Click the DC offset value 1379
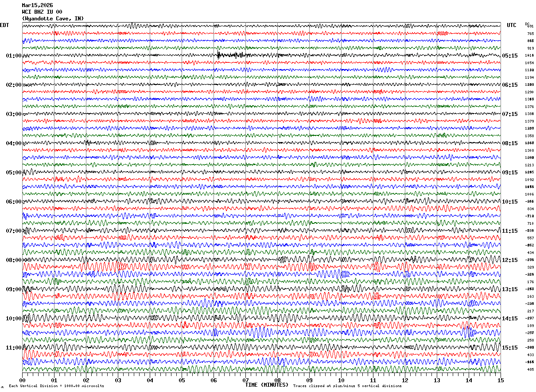This screenshot has height=392, width=536. tap(529, 121)
